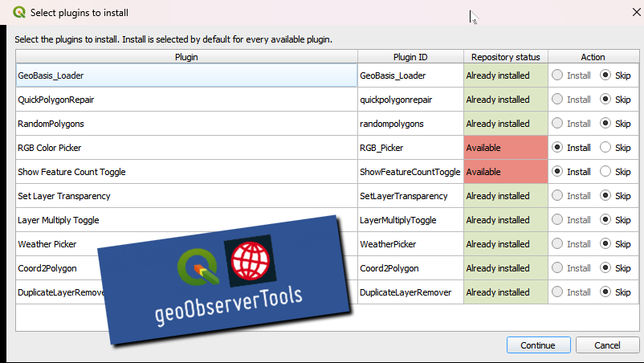Sort by the Plugin column header
This screenshot has height=363, width=644.
[186, 57]
